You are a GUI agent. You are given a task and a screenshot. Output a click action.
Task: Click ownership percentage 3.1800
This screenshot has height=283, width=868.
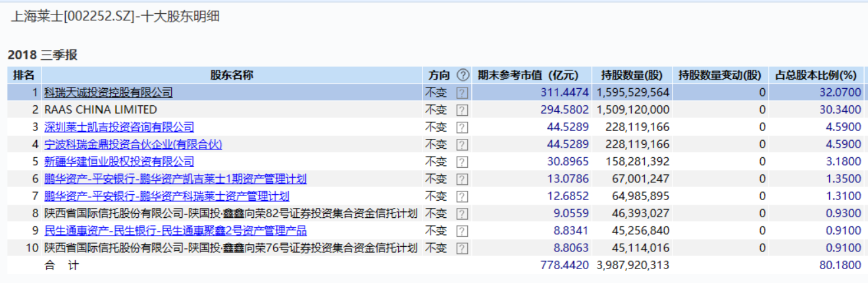[844, 161]
